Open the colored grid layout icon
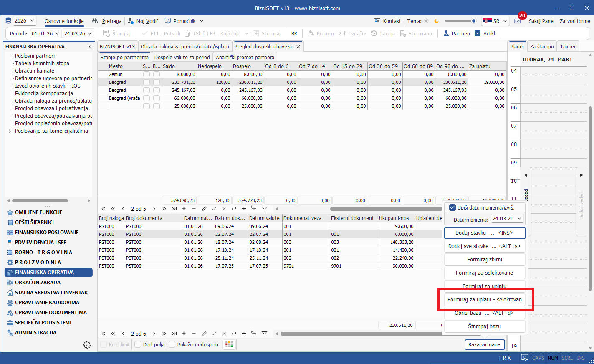Image resolution: width=594 pixels, height=364 pixels. point(229,344)
